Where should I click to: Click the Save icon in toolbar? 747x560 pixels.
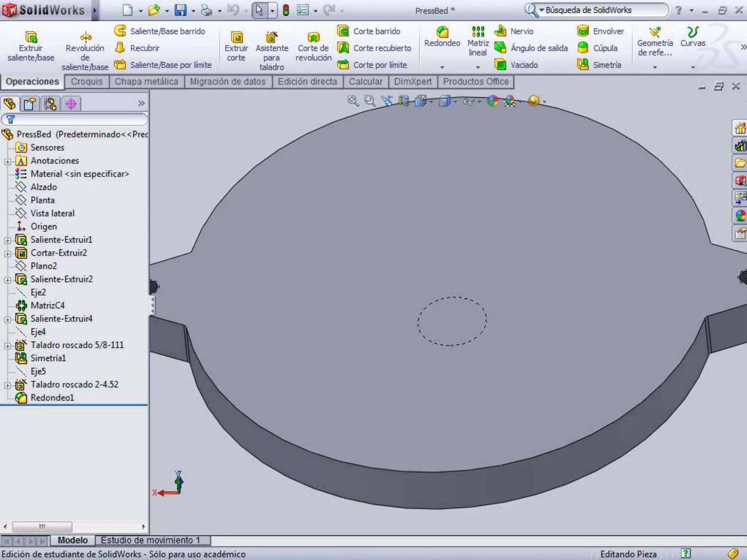180,10
